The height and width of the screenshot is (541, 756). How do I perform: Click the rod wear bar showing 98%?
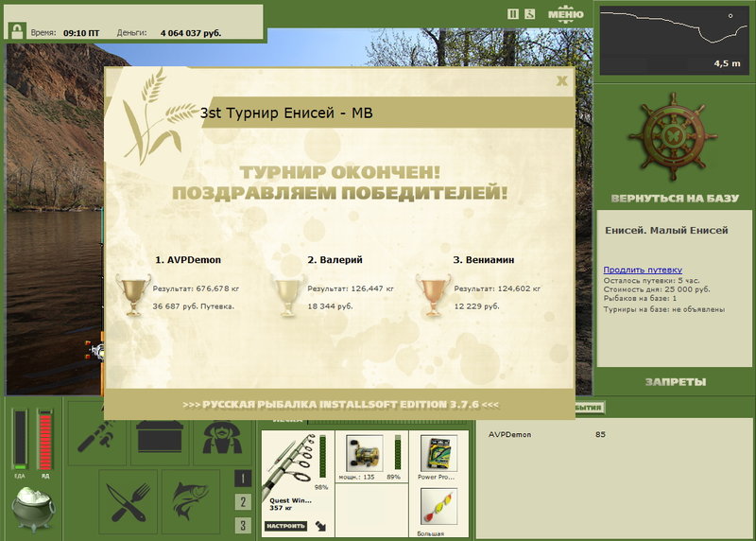tap(322, 456)
